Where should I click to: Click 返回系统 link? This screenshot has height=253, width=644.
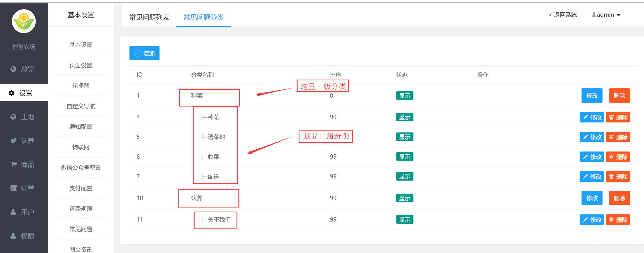click(x=563, y=15)
